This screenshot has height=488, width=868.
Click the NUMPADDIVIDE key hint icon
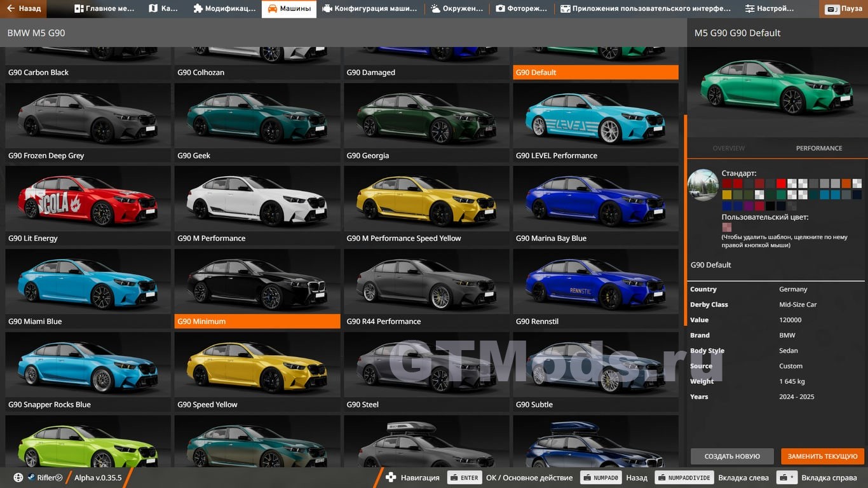[684, 478]
